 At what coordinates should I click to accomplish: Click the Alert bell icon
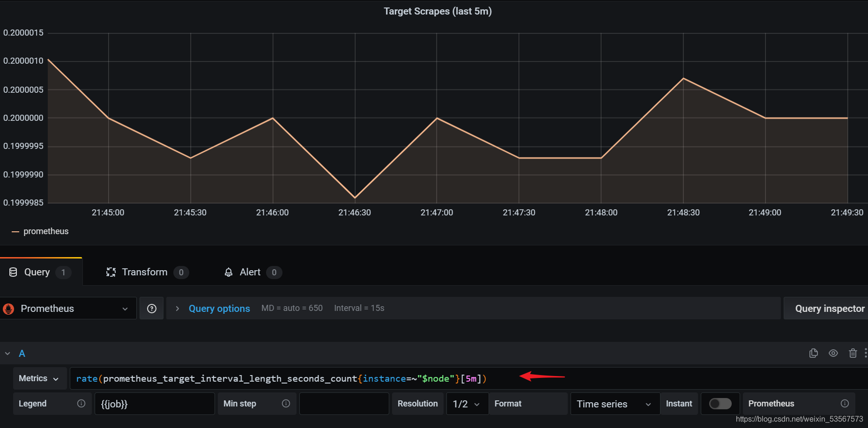229,272
